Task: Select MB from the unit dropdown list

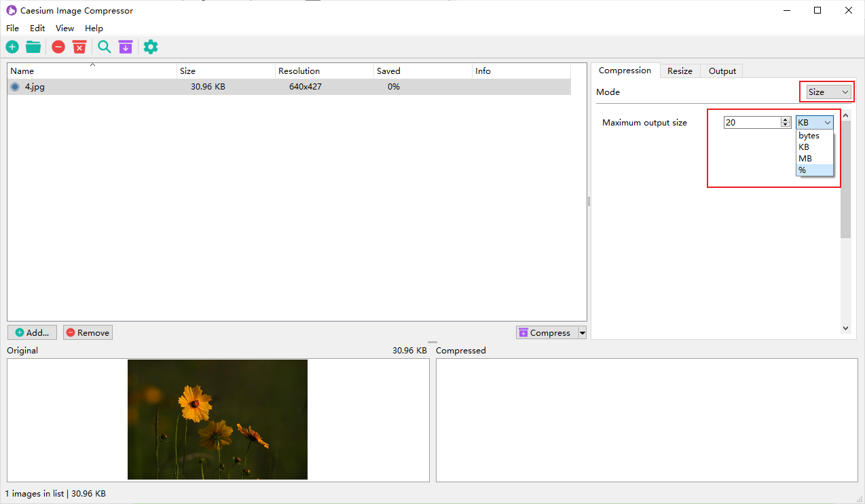Action: 814,159
